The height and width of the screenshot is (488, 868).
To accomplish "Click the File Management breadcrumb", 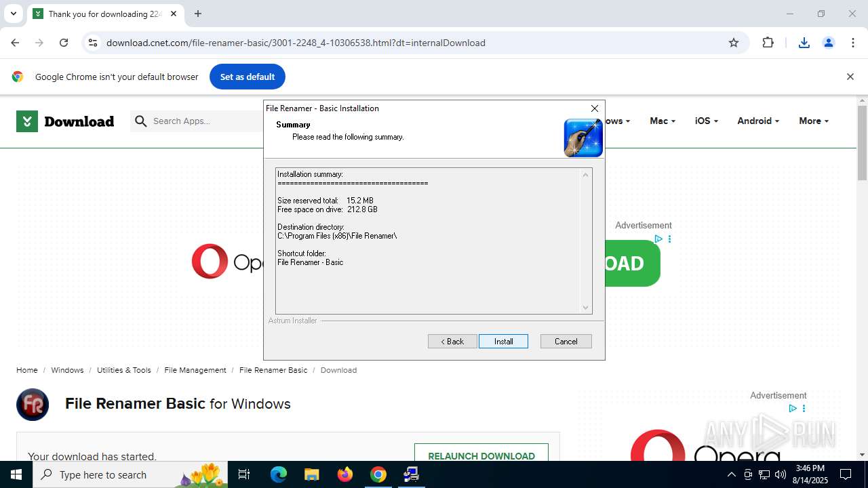I will tap(195, 370).
